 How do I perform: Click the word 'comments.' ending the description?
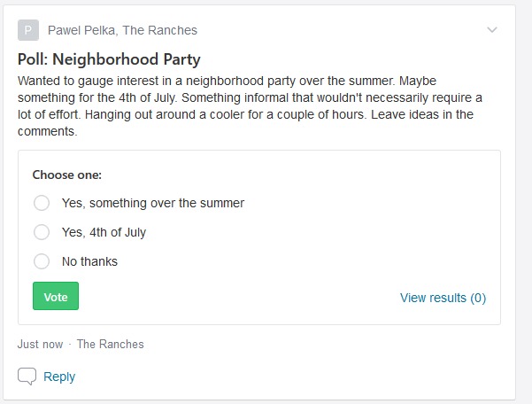point(48,131)
